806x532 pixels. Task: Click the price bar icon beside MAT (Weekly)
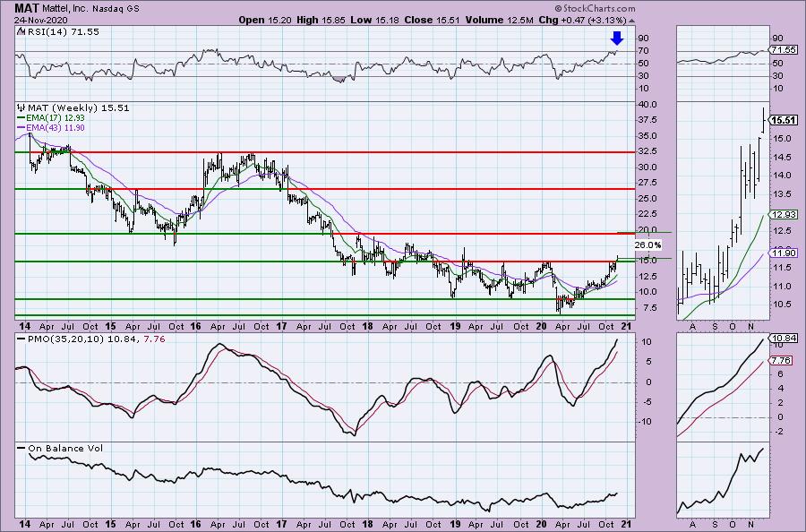(x=21, y=108)
